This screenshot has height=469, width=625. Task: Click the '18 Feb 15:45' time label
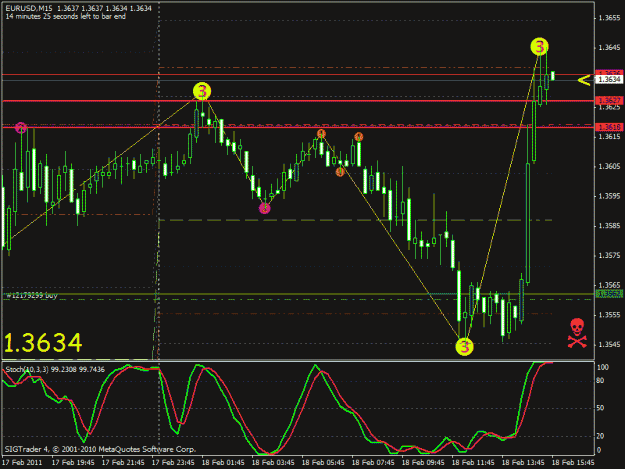click(573, 463)
